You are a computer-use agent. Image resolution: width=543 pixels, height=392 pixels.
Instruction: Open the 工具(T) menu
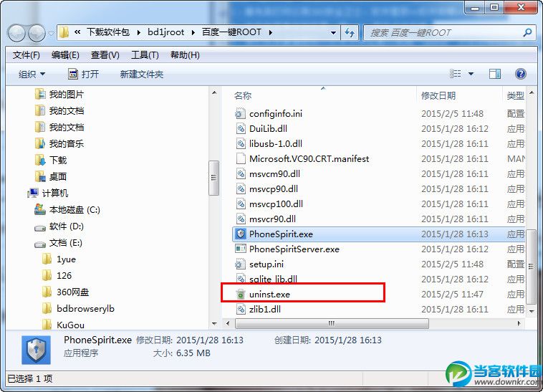point(145,55)
